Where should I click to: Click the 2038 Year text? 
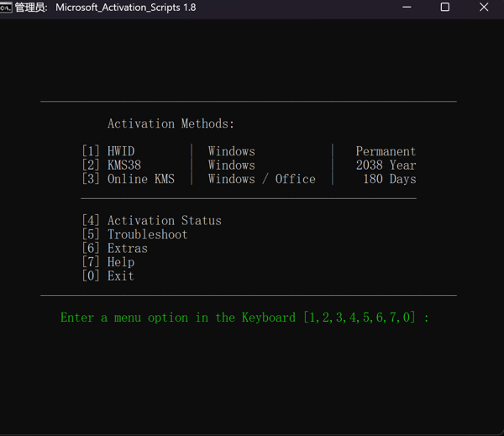click(386, 165)
